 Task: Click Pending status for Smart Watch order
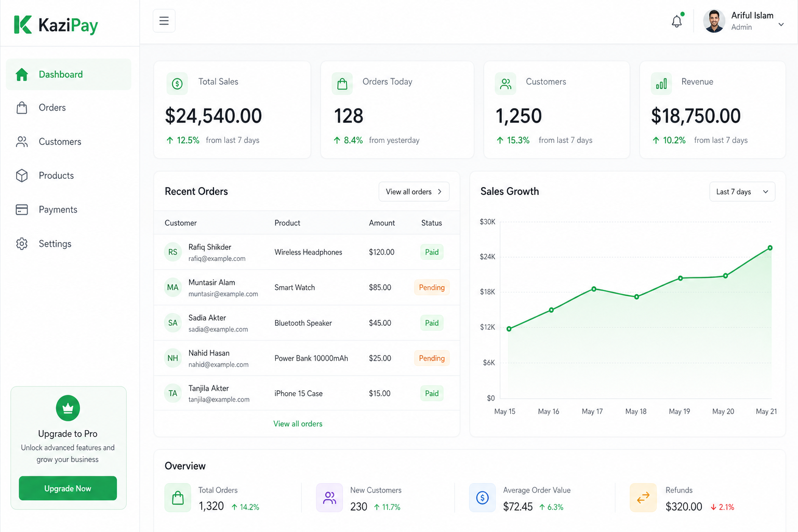coord(432,287)
